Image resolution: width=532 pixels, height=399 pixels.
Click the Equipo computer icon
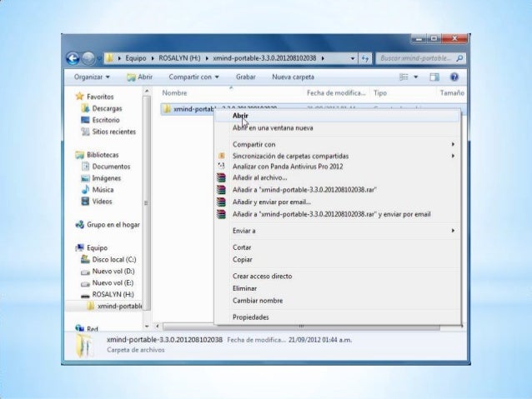[79, 247]
